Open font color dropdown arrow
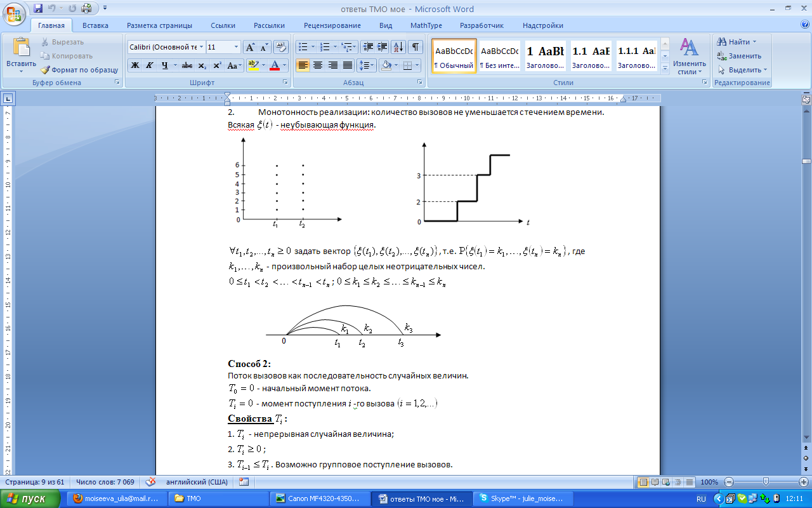The width and height of the screenshot is (812, 508). coord(285,65)
